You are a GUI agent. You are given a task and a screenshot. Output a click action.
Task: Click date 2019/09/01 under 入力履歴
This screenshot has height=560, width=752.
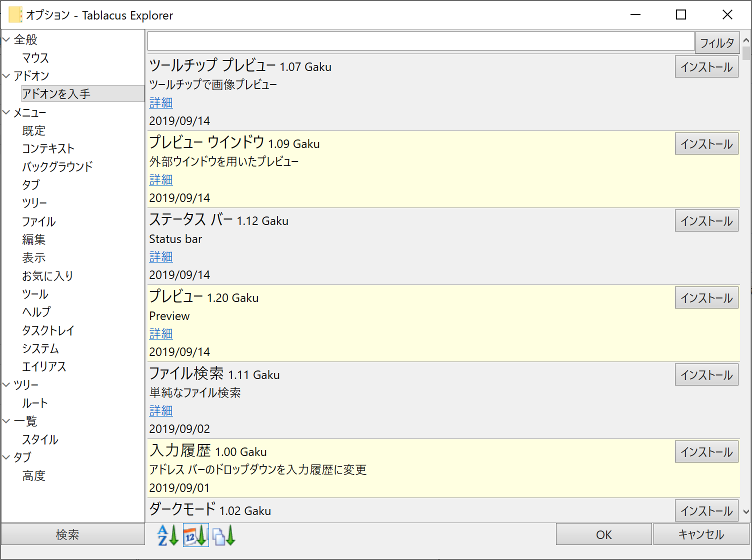coord(179,487)
